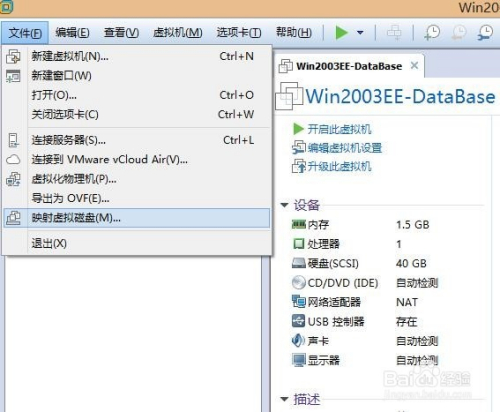Click the new window icon in menu
This screenshot has height=412, width=500.
[x=13, y=76]
